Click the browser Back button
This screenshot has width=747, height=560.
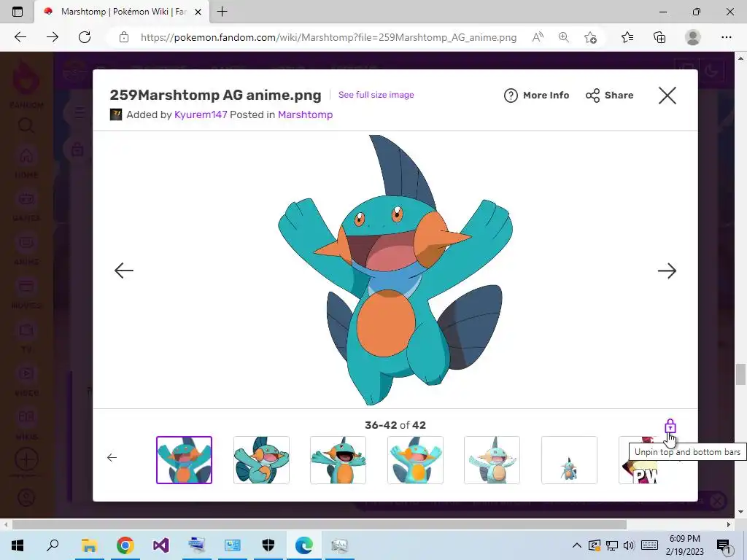[20, 37]
